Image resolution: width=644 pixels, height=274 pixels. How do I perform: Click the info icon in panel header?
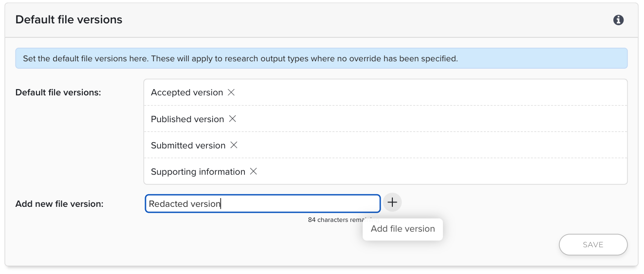pos(618,20)
